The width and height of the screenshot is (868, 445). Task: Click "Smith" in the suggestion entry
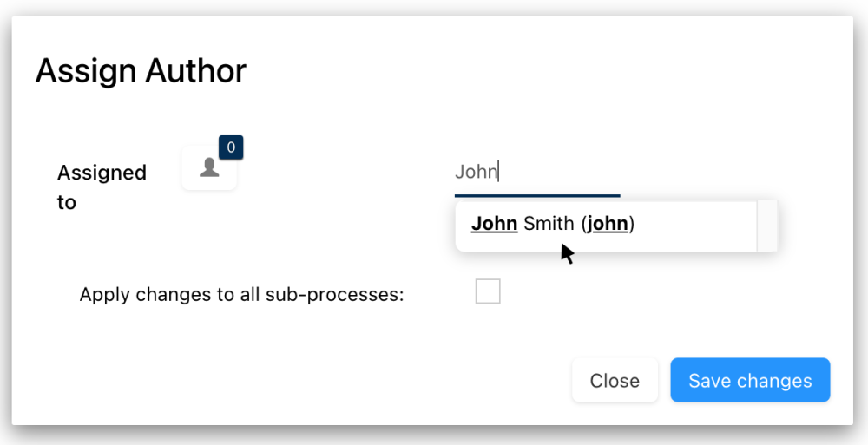pyautogui.click(x=549, y=225)
